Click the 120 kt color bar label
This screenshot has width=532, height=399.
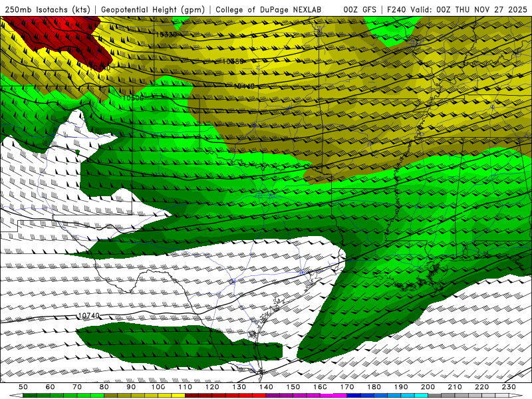click(x=212, y=387)
